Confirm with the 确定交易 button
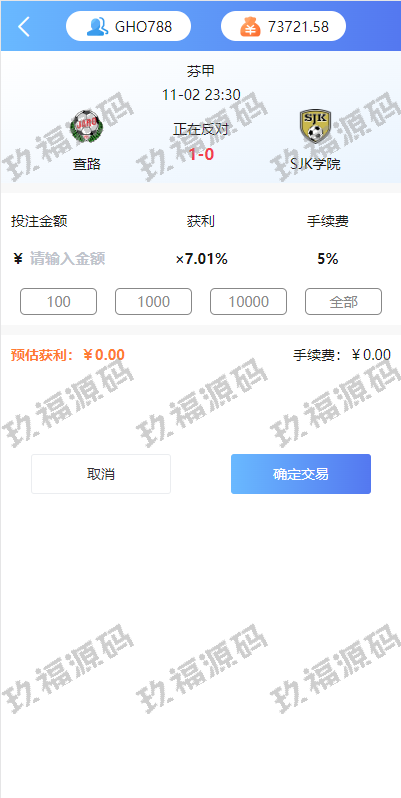 pos(301,474)
